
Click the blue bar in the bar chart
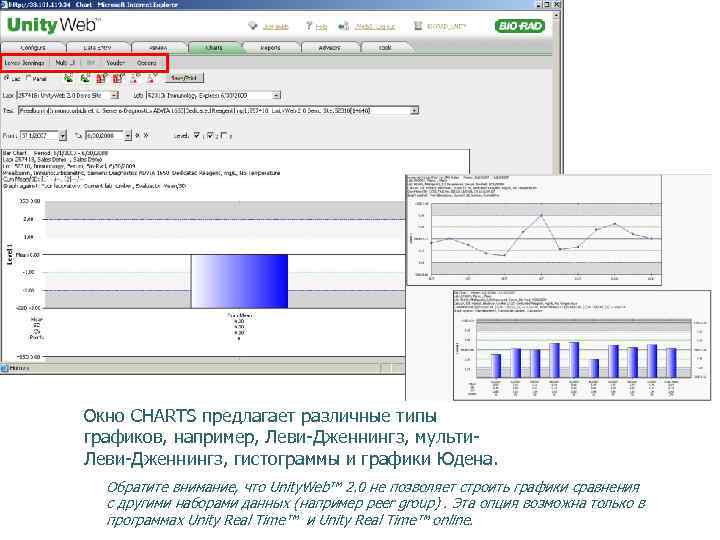pos(240,281)
